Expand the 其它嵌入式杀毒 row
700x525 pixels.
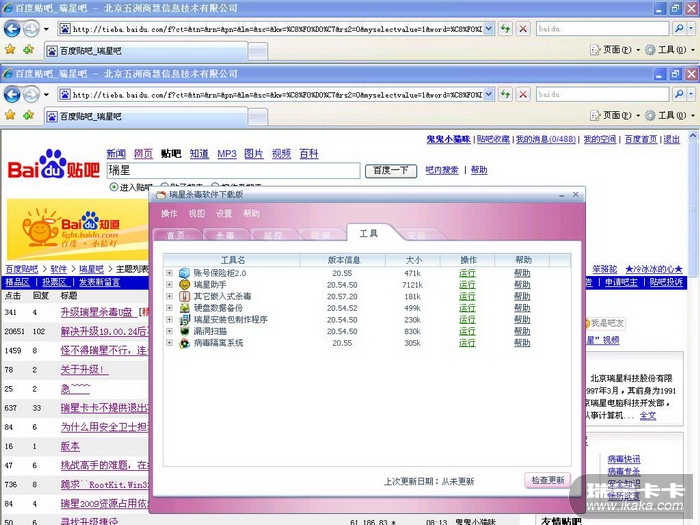169,296
